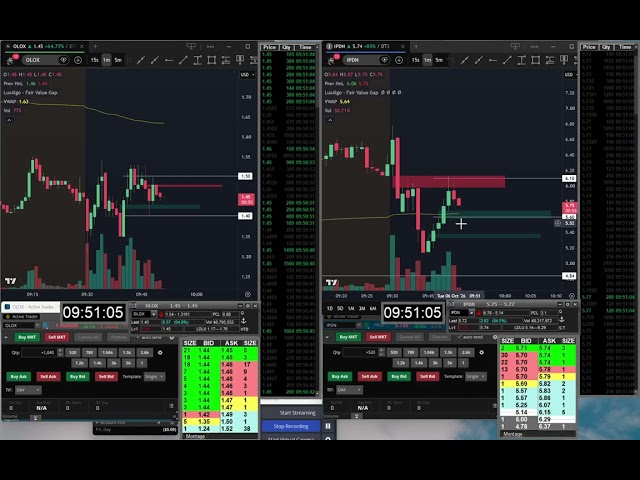The height and width of the screenshot is (480, 640).
Task: Click the anchor icon in IPDN montage window
Action: [x=562, y=320]
